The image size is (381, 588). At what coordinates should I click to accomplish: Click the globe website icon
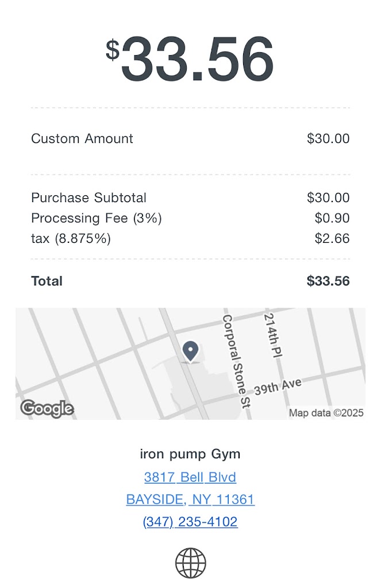point(190,563)
